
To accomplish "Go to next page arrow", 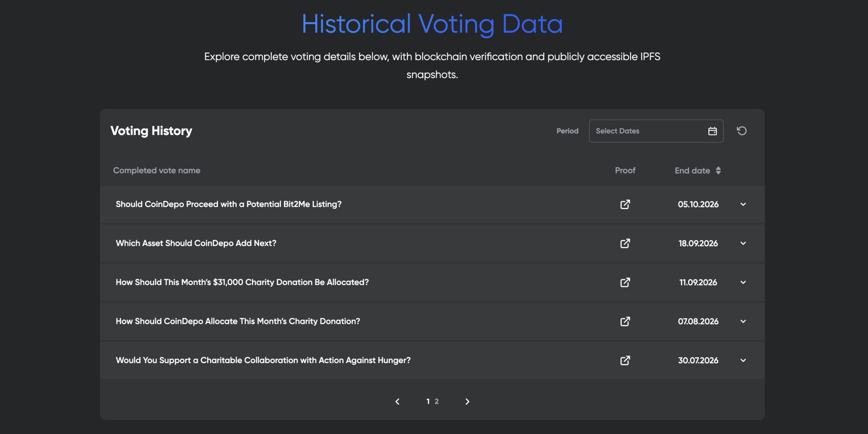I will coord(467,401).
